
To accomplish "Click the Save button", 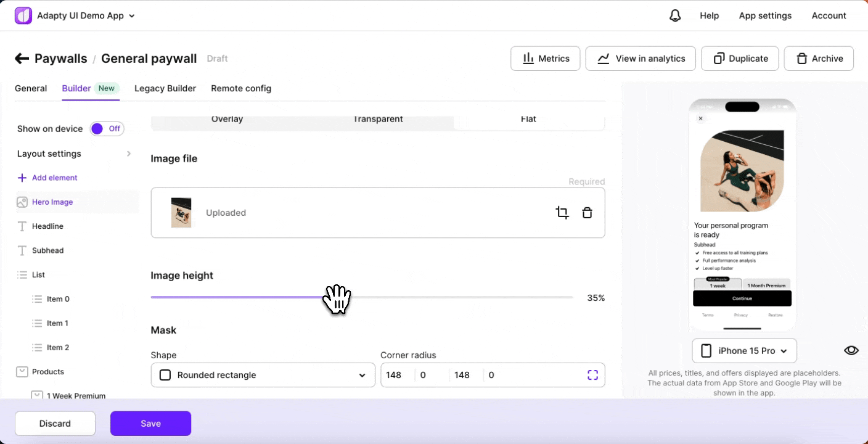I will pyautogui.click(x=150, y=424).
